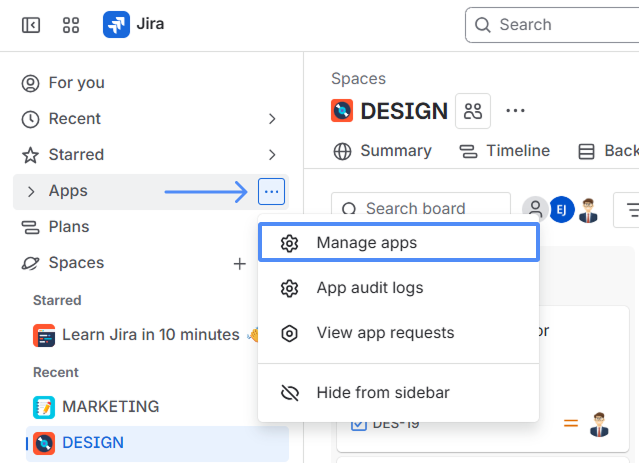Click the Starred section label under Spaces
Viewport: 639px width, 463px height.
point(57,300)
